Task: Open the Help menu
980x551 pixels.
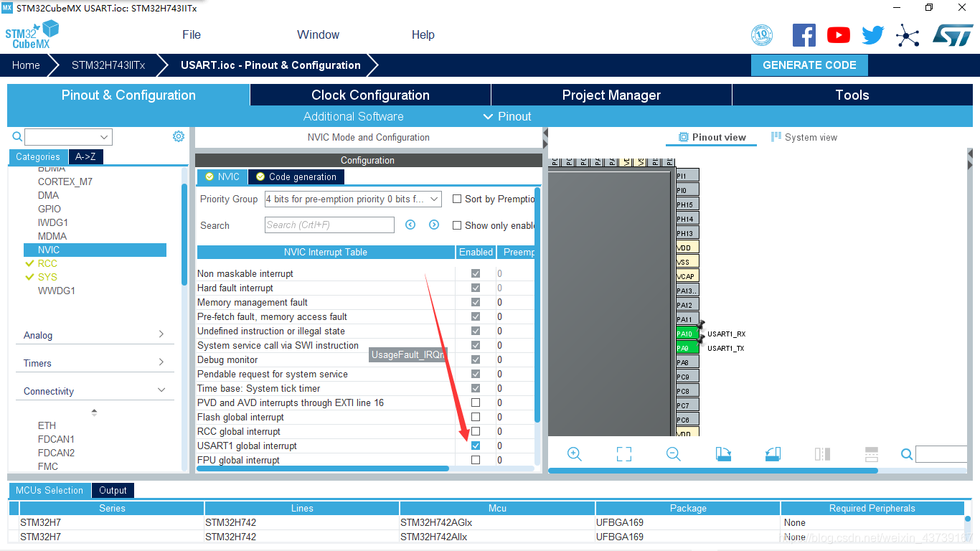Action: [423, 34]
